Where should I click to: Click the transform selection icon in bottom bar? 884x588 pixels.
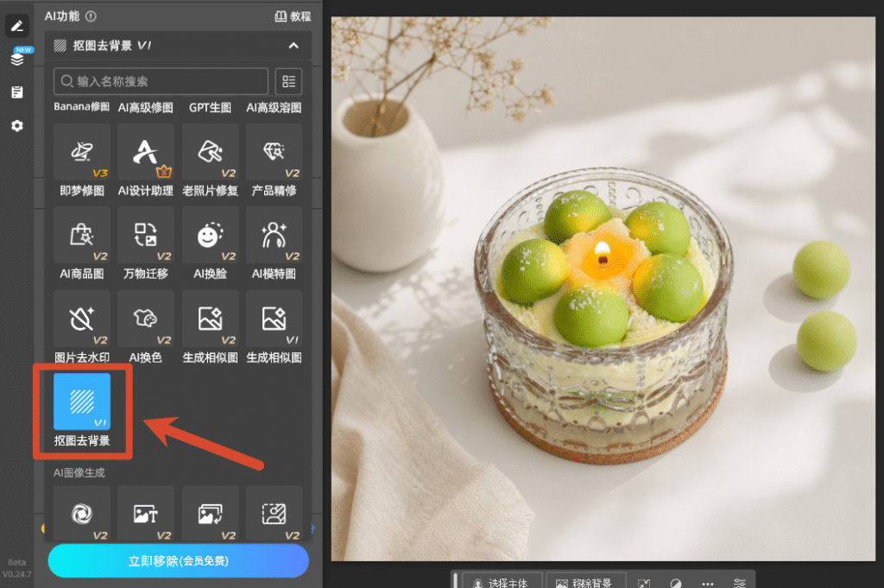click(x=644, y=583)
